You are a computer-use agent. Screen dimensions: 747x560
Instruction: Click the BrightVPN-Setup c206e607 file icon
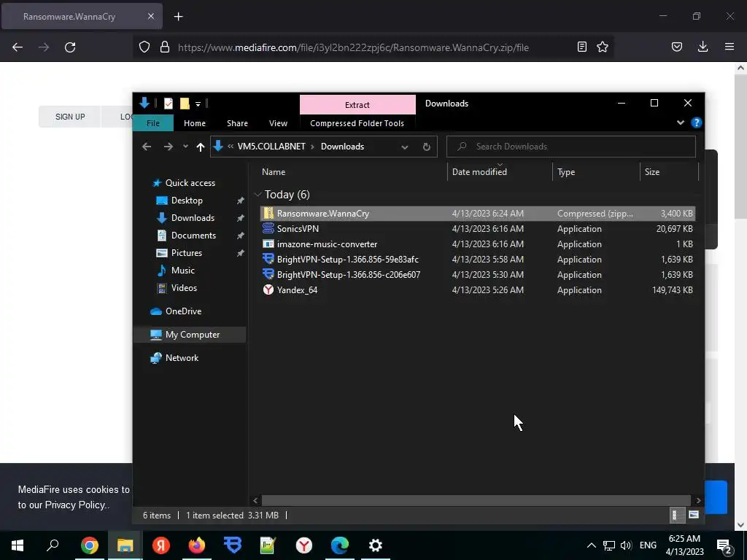[x=268, y=274]
